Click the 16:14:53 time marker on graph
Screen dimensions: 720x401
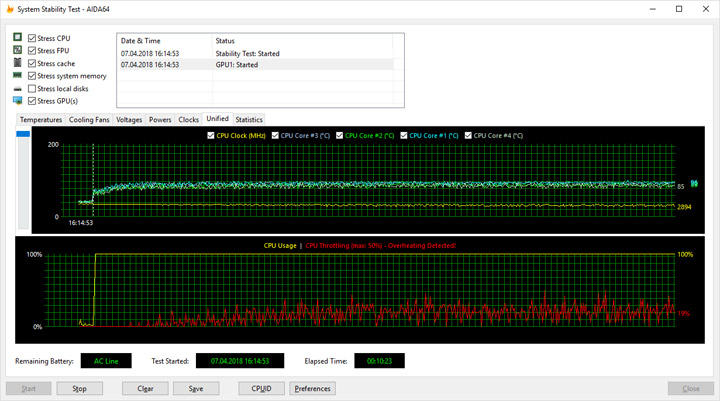tap(81, 223)
